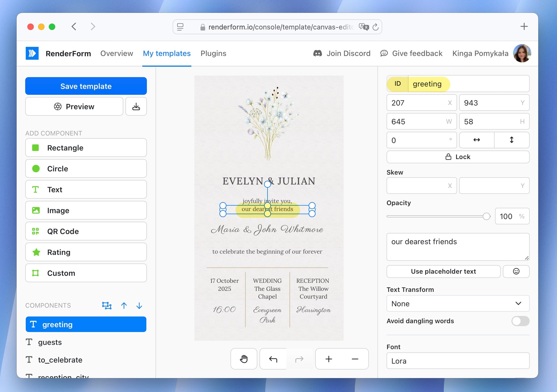The width and height of the screenshot is (557, 392).
Task: Zoom in with the plus icon
Action: tap(329, 359)
